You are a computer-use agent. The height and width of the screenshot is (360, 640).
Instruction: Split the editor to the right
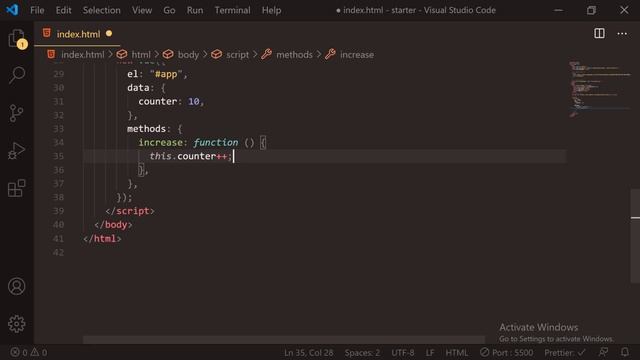point(599,33)
